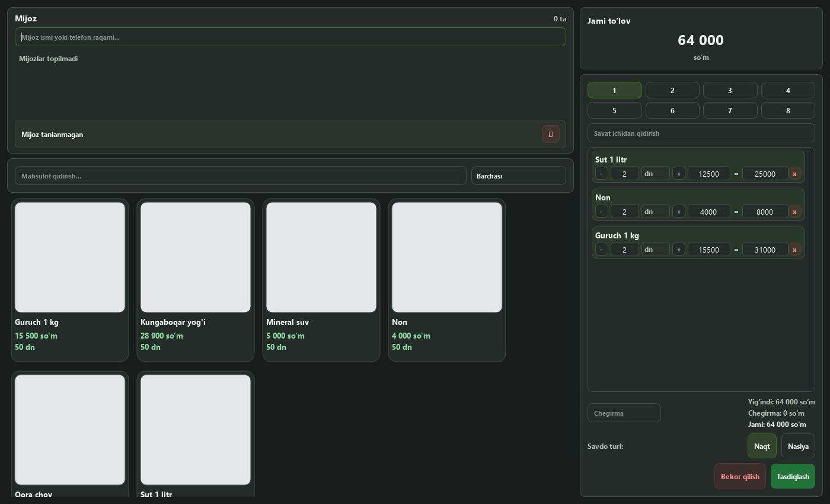Click Bekor qilish to cancel sale

pos(740,476)
